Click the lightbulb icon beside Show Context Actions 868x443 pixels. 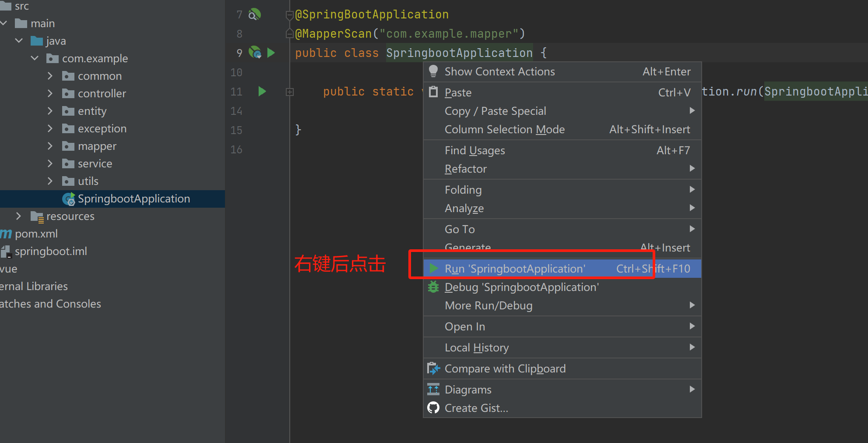coord(433,71)
